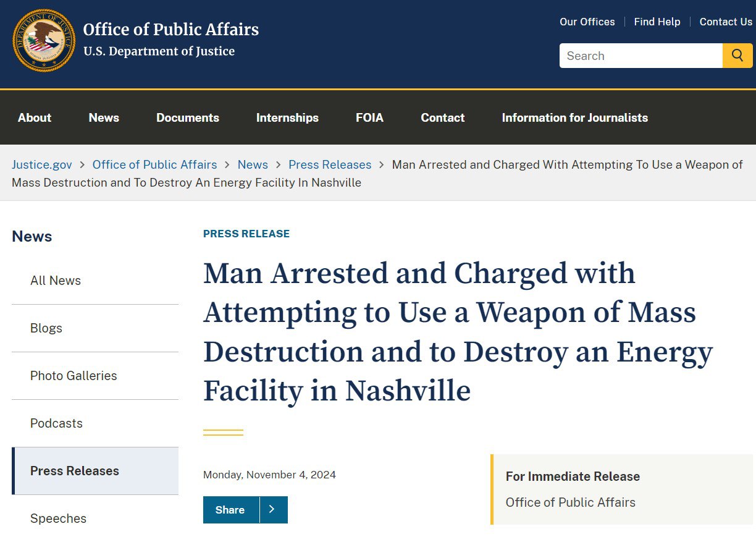Screen dimensions: 756x542
Task: Go to Press Releases breadcrumb link
Action: coord(330,164)
